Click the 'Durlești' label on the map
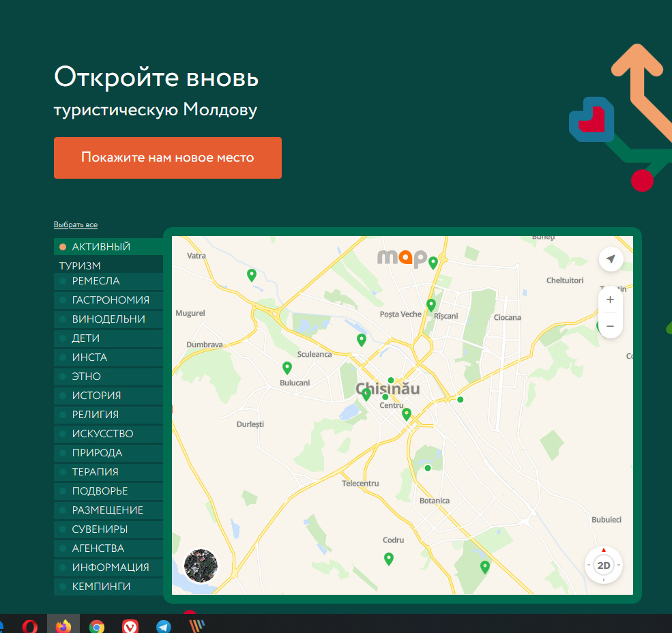 (x=250, y=424)
